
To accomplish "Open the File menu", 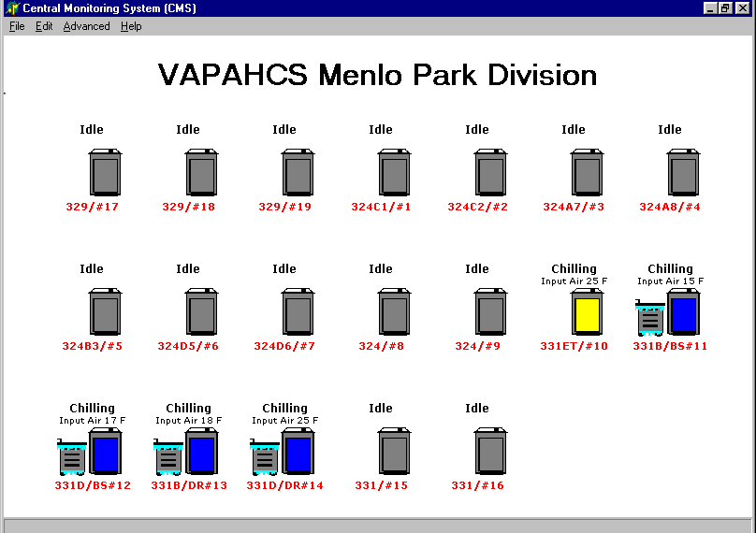I will tap(17, 26).
